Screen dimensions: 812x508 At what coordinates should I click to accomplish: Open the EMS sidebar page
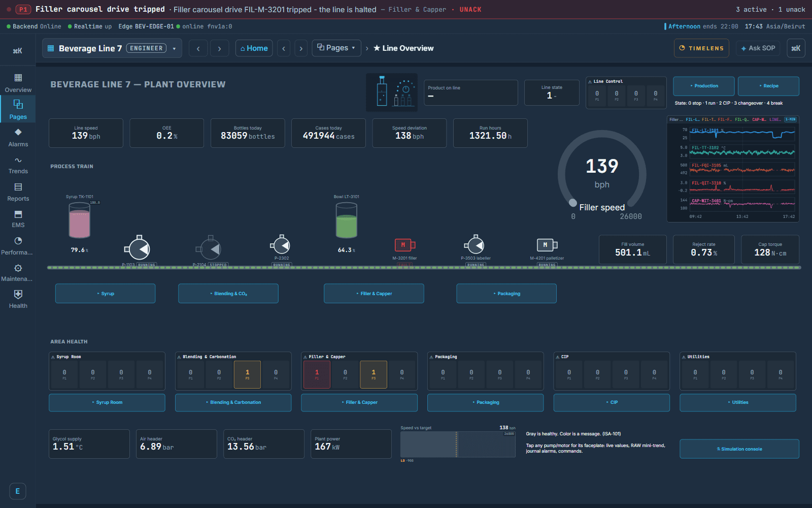tap(18, 218)
